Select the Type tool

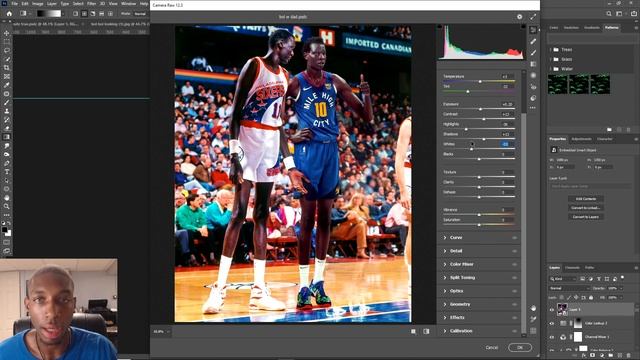point(7,171)
